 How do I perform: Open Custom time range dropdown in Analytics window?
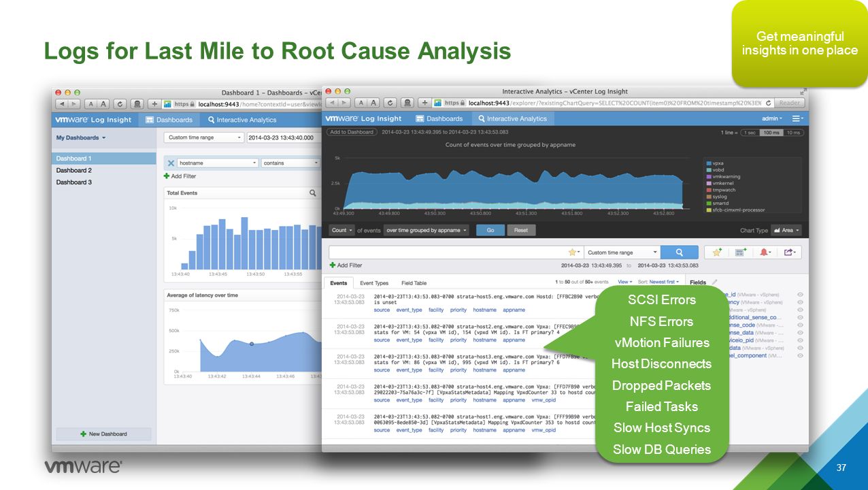pos(622,252)
